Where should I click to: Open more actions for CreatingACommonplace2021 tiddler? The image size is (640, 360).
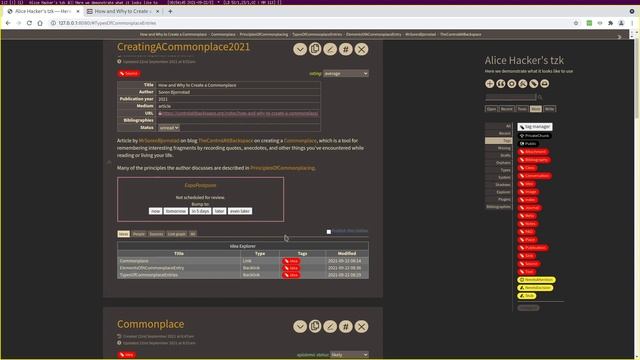[x=300, y=49]
